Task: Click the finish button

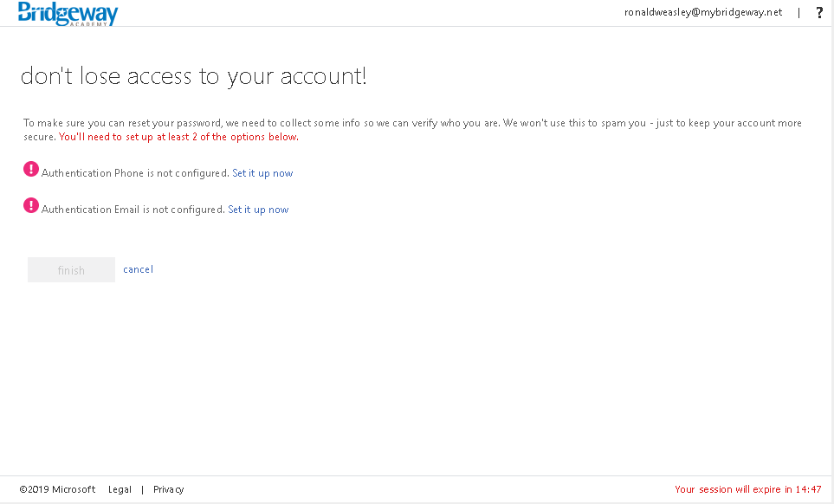Action: pyautogui.click(x=71, y=270)
